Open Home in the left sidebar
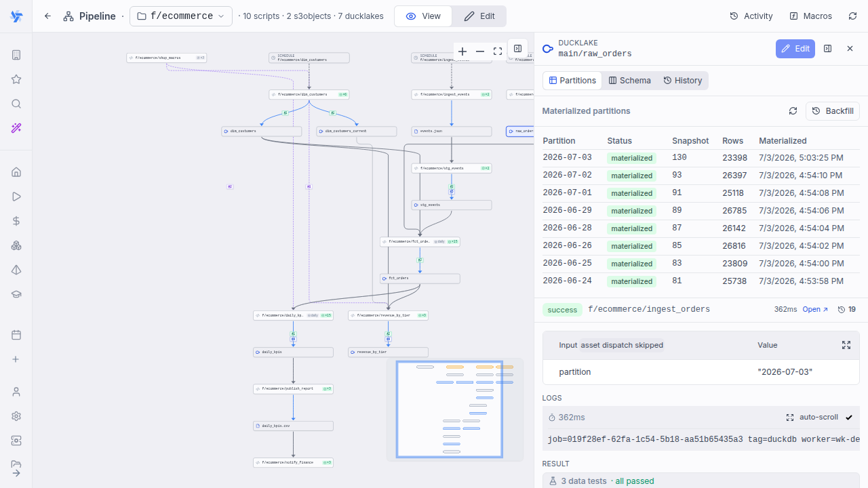The height and width of the screenshot is (488, 868). tap(16, 172)
